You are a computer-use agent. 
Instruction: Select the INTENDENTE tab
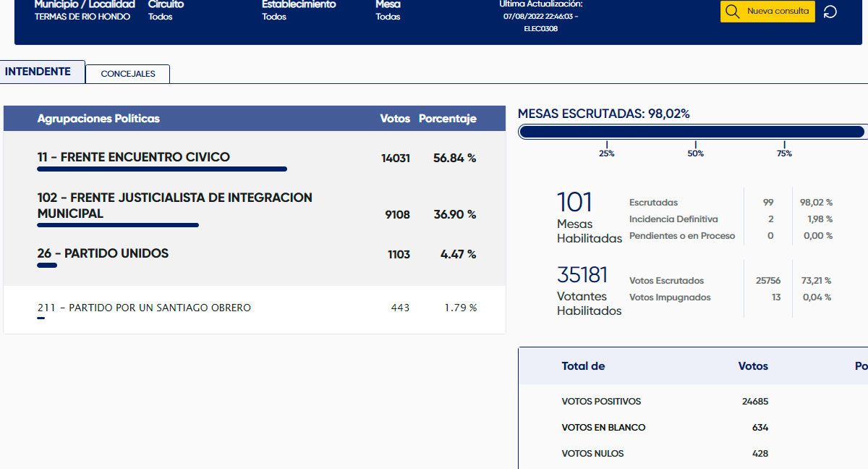click(x=38, y=72)
